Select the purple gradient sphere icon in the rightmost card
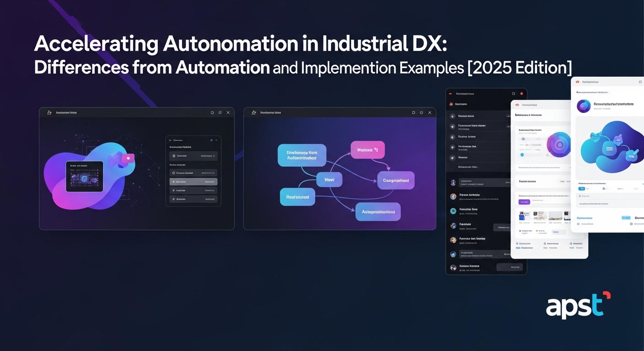 coord(583,106)
